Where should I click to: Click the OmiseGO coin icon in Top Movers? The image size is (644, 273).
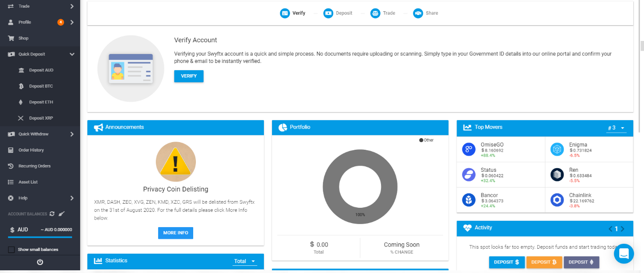pyautogui.click(x=469, y=150)
